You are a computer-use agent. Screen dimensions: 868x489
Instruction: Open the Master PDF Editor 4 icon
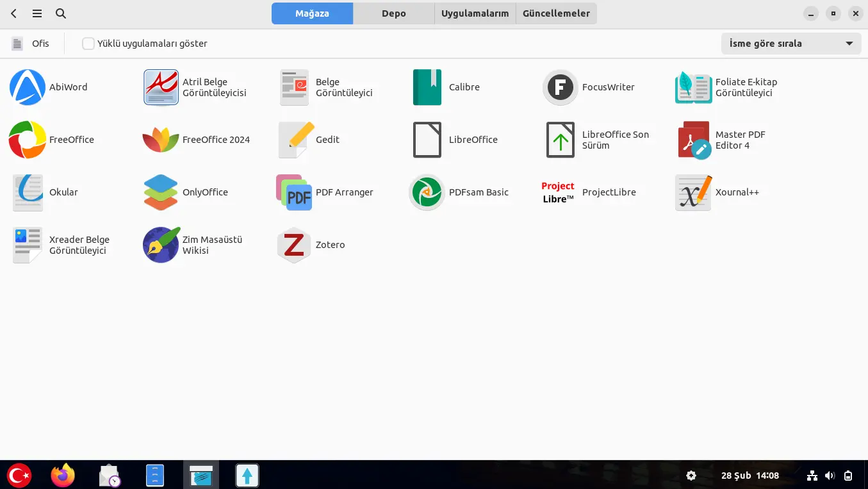694,140
